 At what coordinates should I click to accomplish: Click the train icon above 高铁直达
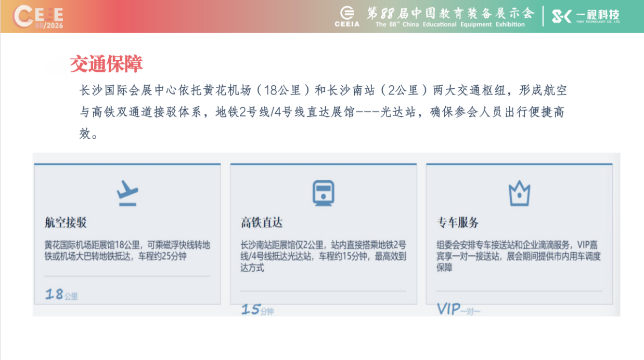click(323, 193)
